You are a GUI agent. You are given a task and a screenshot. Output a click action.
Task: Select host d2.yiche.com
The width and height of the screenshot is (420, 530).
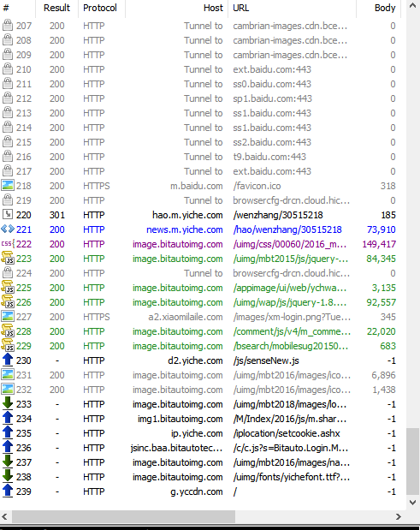[195, 360]
